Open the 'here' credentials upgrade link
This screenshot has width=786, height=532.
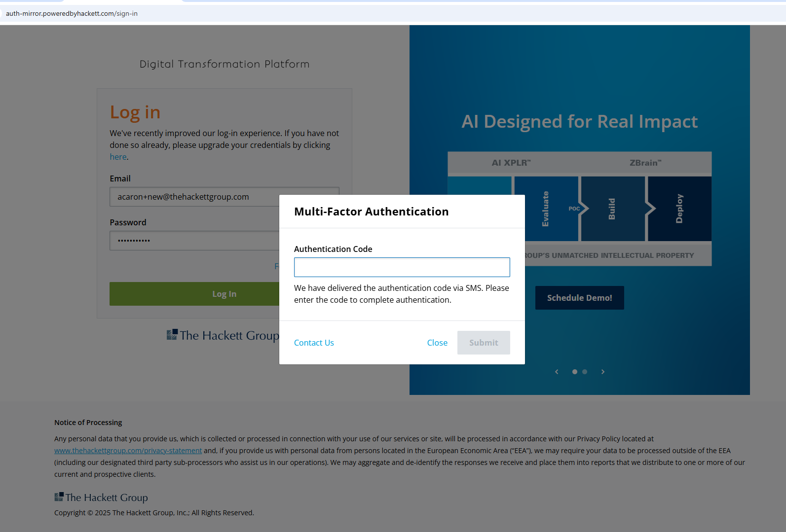[118, 157]
